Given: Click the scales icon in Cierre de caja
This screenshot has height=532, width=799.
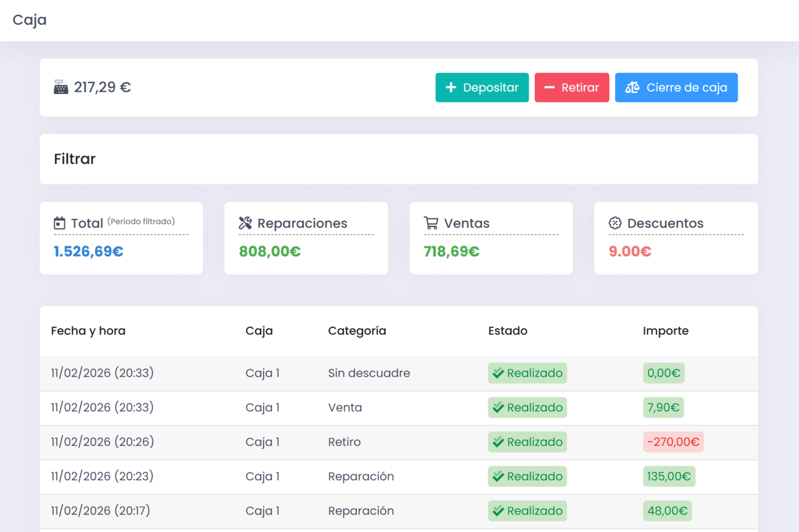Looking at the screenshot, I should tap(632, 88).
